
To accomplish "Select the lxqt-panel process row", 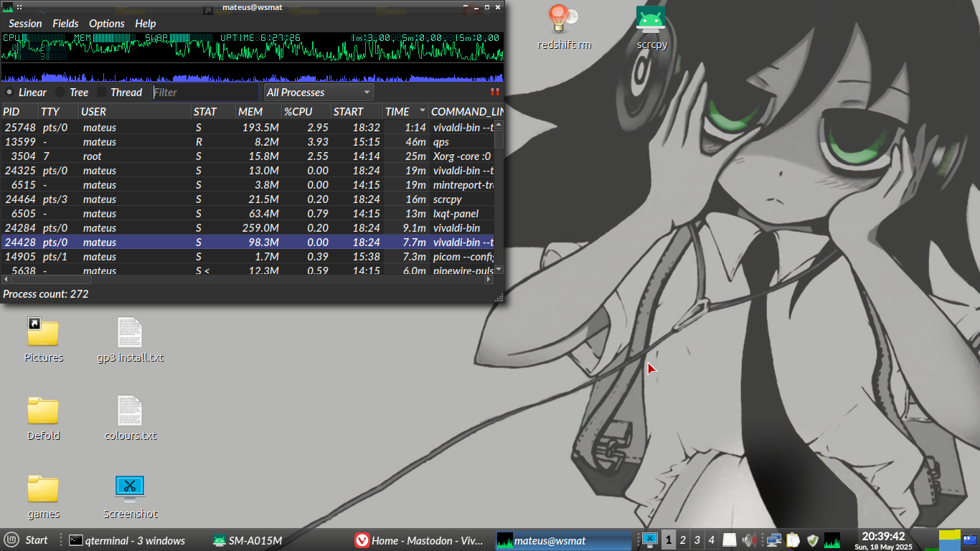I will (248, 213).
